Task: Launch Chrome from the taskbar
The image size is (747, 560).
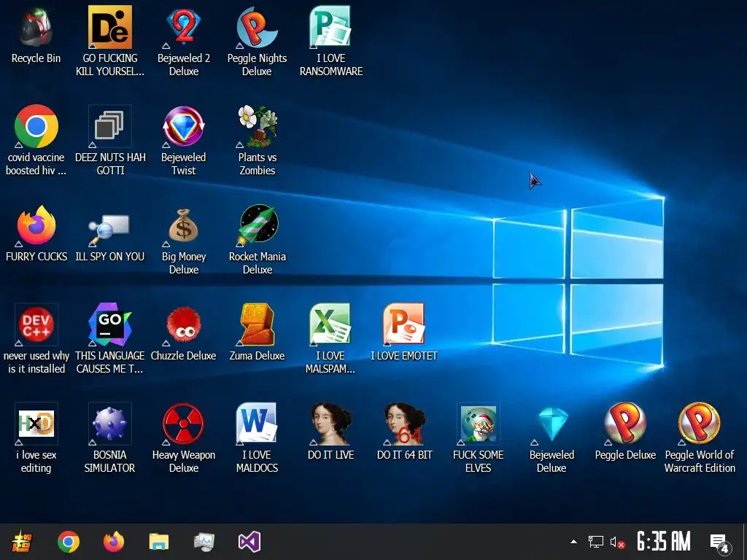Action: (68, 542)
